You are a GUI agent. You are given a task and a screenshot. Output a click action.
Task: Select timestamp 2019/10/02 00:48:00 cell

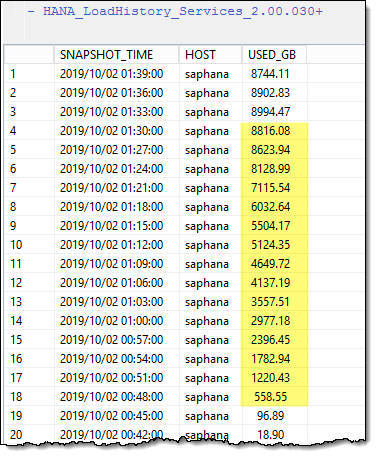117,397
